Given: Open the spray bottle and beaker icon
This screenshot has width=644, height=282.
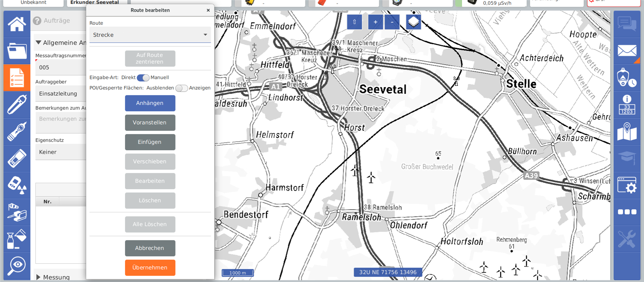Looking at the screenshot, I should (x=17, y=239).
